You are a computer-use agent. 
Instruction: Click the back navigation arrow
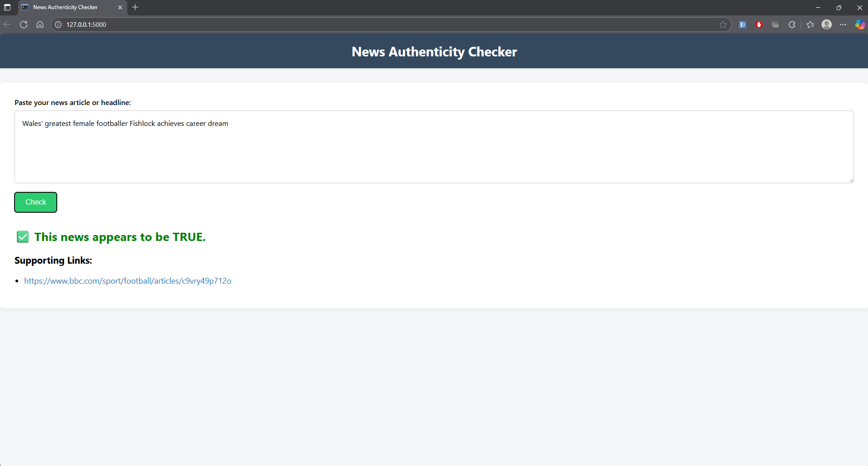click(7, 25)
